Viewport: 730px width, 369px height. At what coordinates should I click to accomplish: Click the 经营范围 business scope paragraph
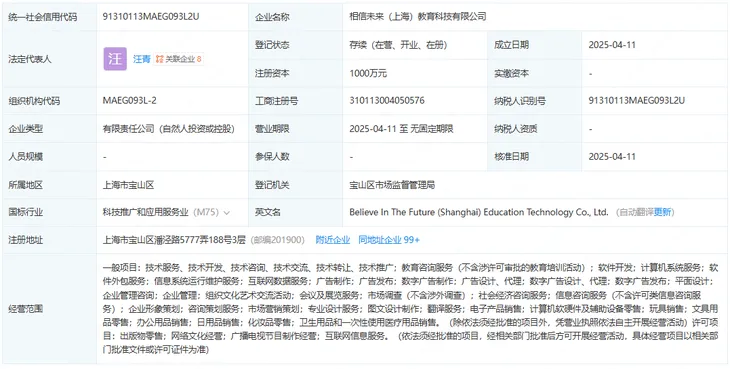point(411,309)
